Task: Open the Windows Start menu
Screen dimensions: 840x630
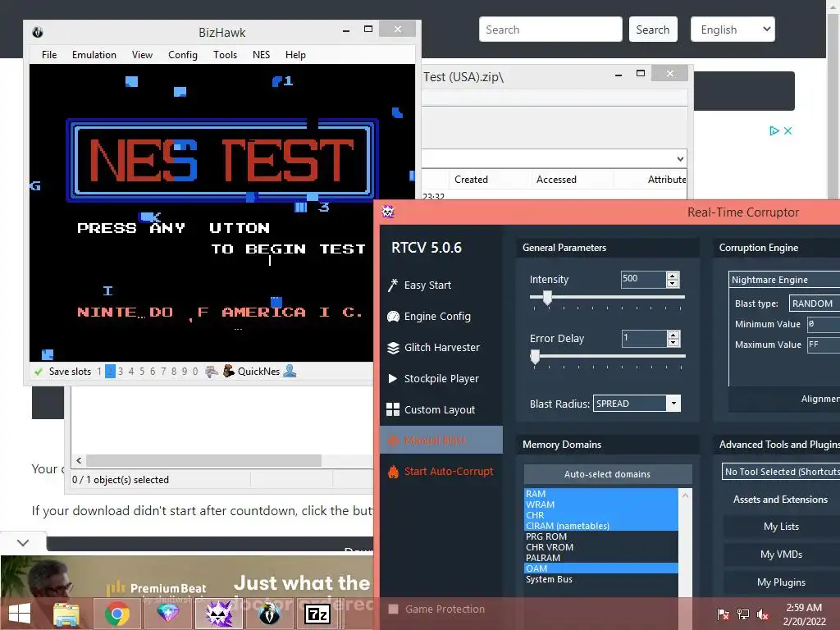Action: tap(20, 614)
